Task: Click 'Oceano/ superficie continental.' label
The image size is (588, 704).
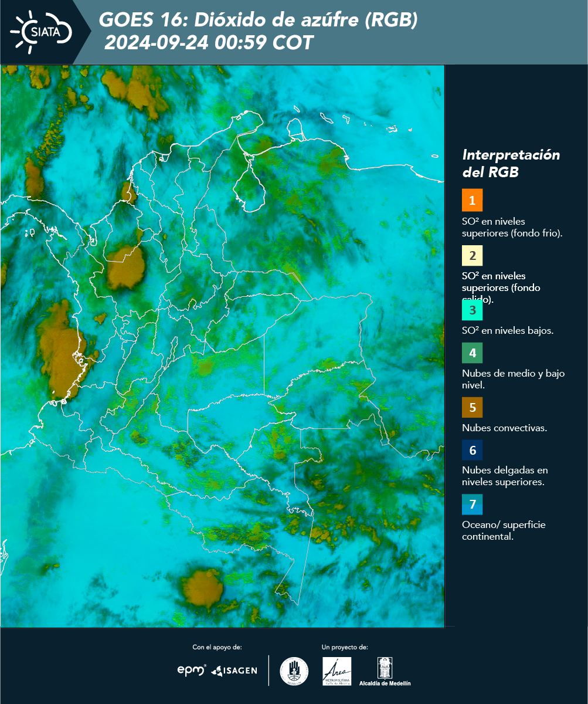Action: pos(504,530)
